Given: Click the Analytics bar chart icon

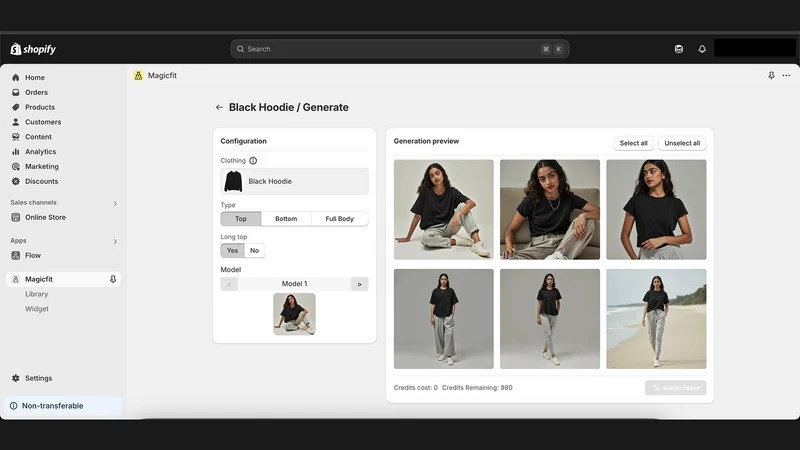Looking at the screenshot, I should coord(16,152).
